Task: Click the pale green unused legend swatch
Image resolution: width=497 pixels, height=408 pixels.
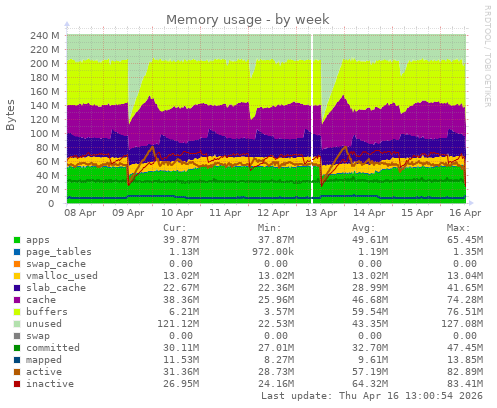Action: tap(17, 324)
